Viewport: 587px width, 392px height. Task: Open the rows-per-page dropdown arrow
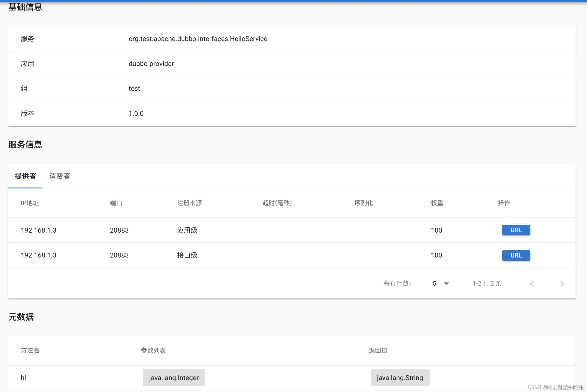point(446,283)
